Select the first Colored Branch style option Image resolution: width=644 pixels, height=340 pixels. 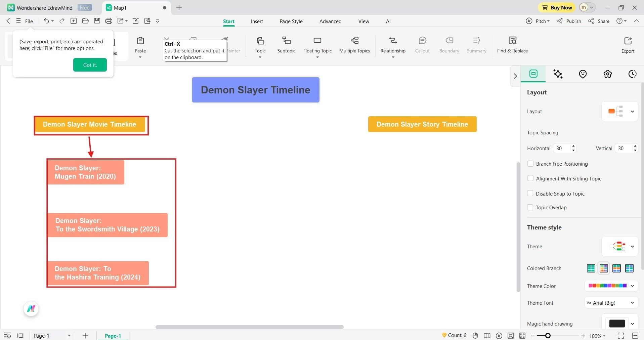point(591,268)
